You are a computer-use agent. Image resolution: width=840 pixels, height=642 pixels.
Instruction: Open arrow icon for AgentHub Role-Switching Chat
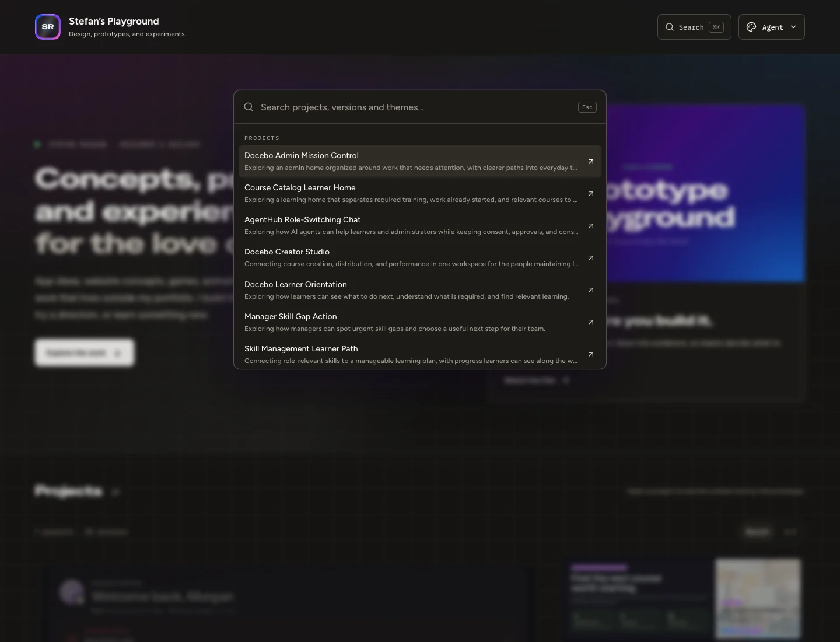coord(590,226)
